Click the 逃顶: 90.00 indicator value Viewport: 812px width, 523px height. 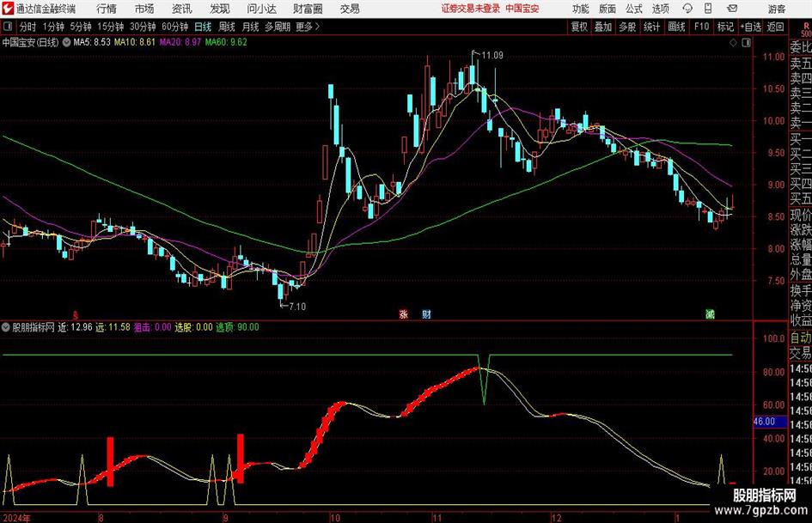coord(237,327)
